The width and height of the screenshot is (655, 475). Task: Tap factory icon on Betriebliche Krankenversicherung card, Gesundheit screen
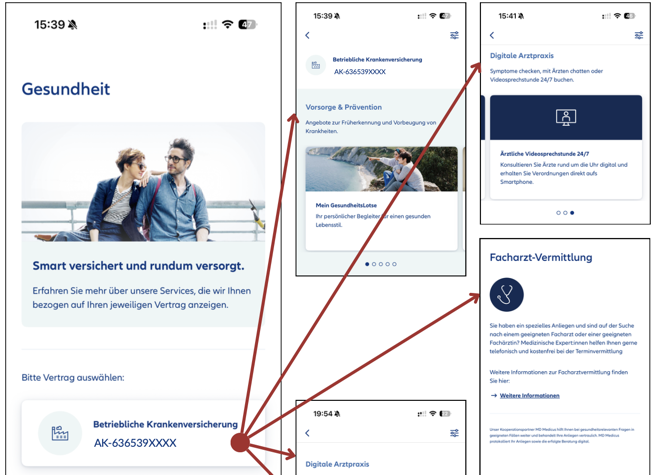pyautogui.click(x=60, y=433)
